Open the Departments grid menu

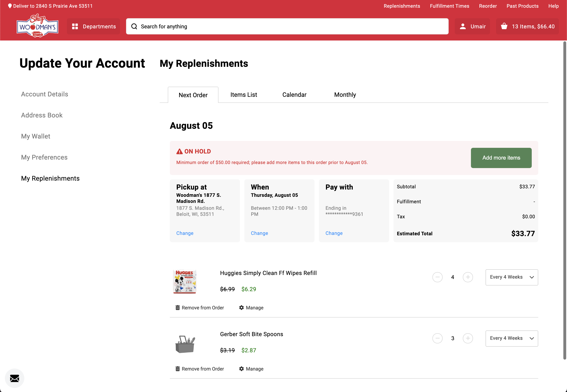click(x=94, y=26)
